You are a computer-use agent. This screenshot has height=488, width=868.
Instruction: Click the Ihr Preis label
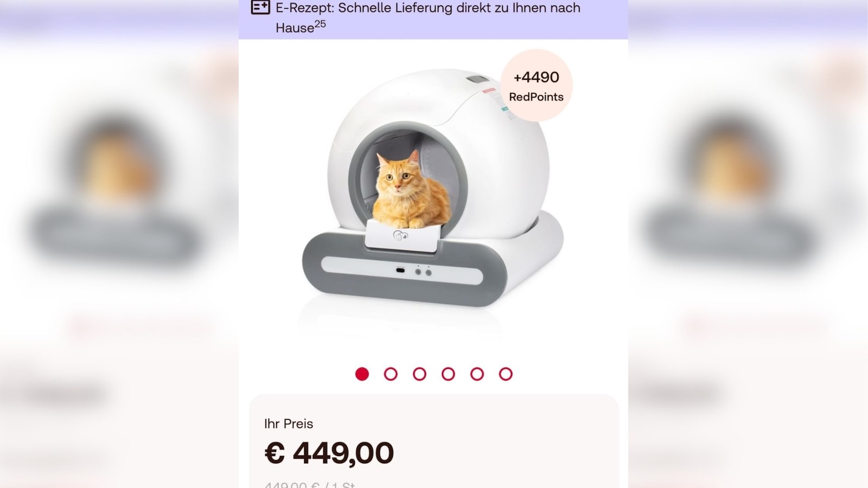(x=289, y=424)
